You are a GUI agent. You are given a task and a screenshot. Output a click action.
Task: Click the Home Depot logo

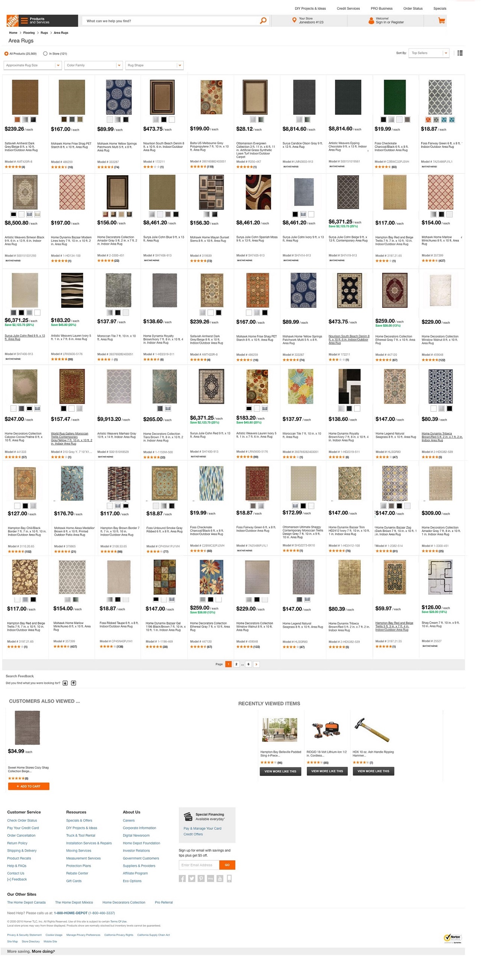[12, 21]
